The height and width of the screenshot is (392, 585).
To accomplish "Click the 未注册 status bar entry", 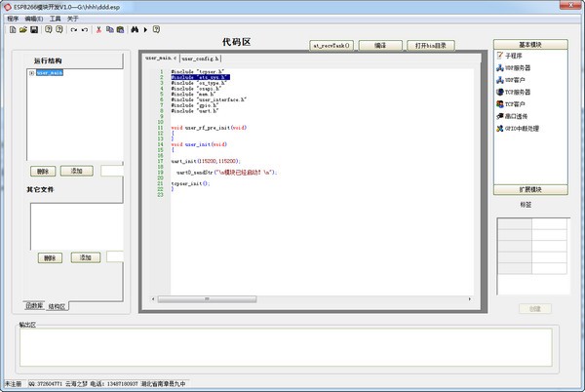I will (13, 384).
